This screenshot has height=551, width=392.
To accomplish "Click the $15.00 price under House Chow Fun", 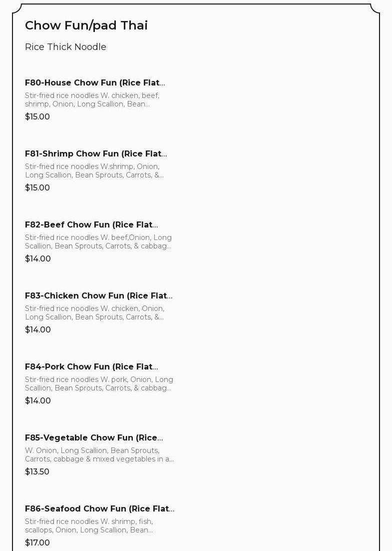I will point(37,117).
